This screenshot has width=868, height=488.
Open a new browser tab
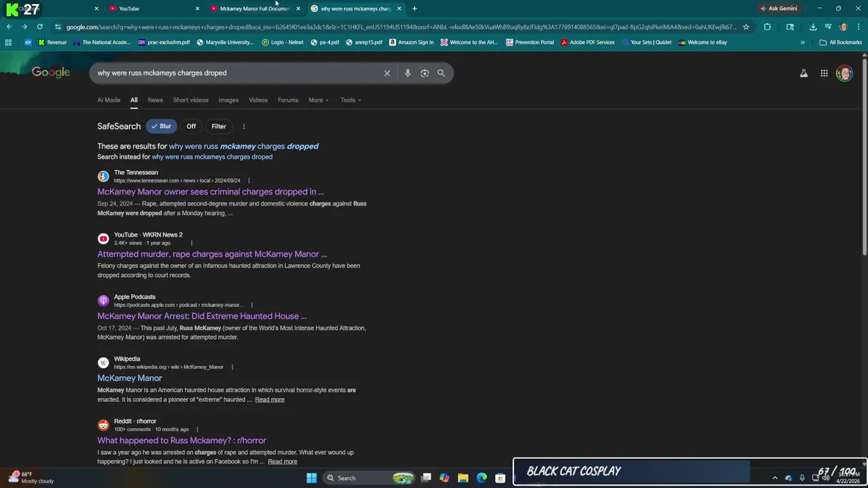(414, 9)
